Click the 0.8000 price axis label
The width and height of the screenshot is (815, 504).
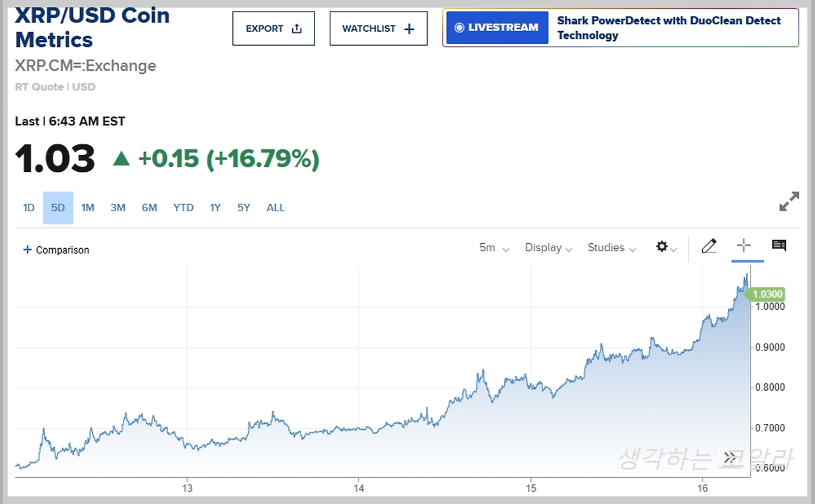[770, 388]
